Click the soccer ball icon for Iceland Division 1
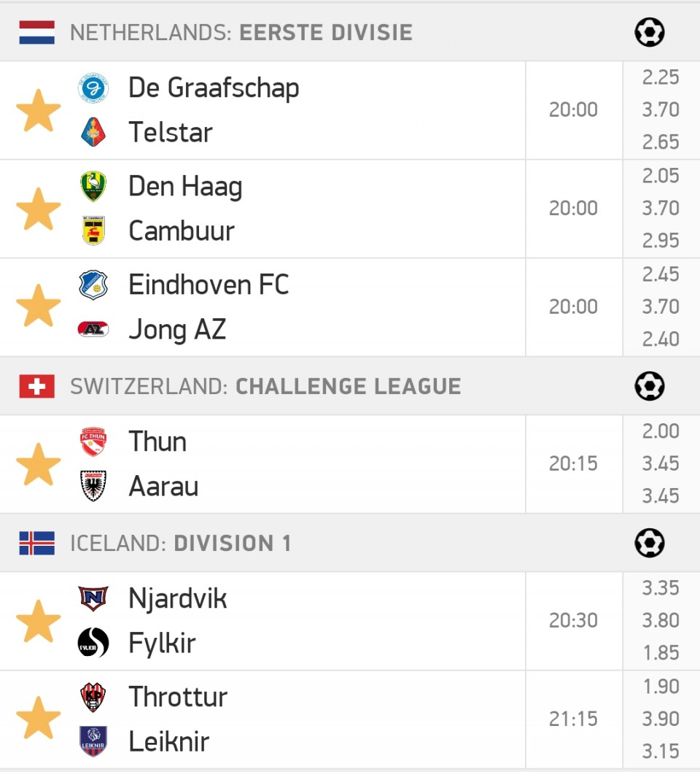 650,543
